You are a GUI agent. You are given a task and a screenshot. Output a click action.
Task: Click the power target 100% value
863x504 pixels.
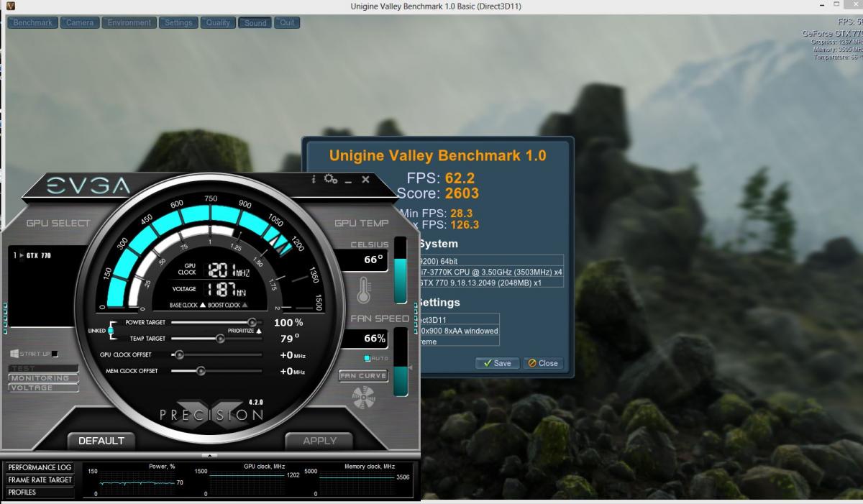pyautogui.click(x=288, y=323)
